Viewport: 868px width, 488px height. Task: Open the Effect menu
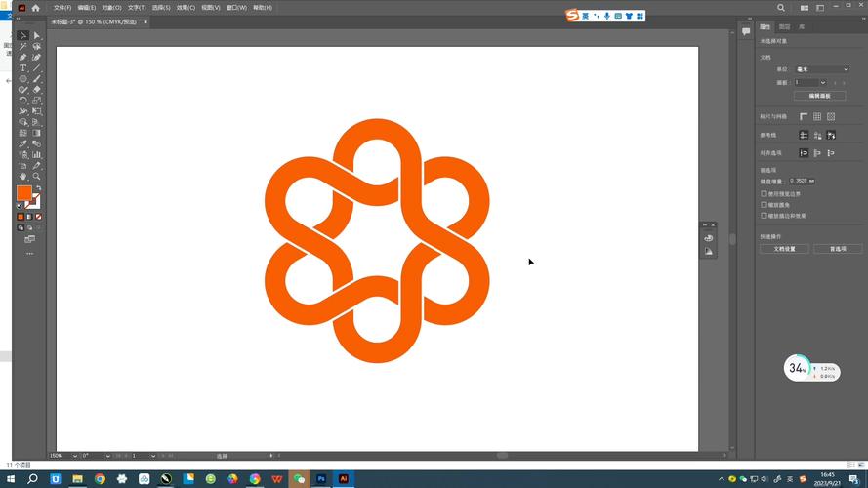tap(186, 8)
